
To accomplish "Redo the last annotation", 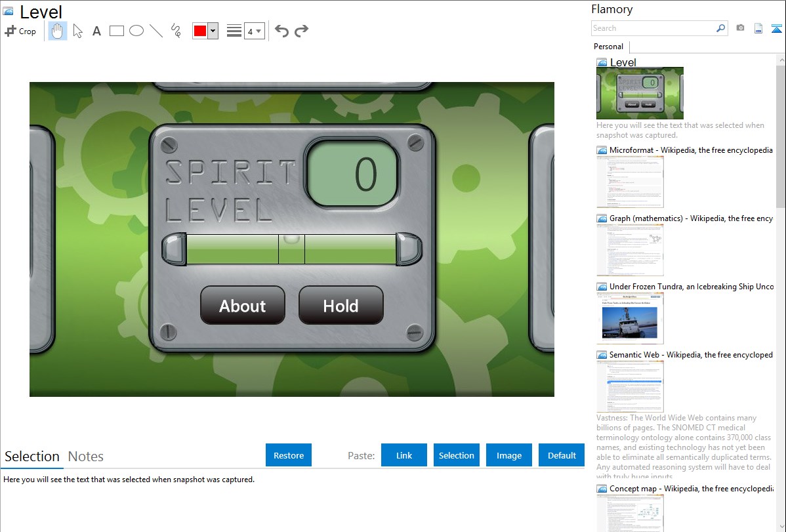I will (x=301, y=31).
